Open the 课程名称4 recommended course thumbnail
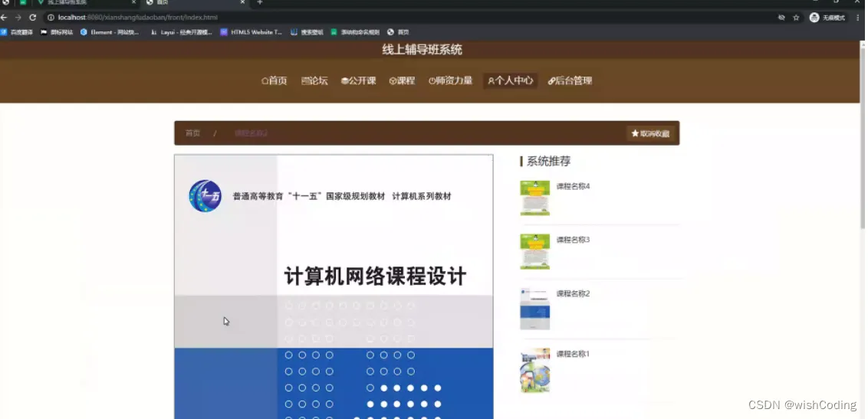868x419 pixels. click(x=534, y=198)
